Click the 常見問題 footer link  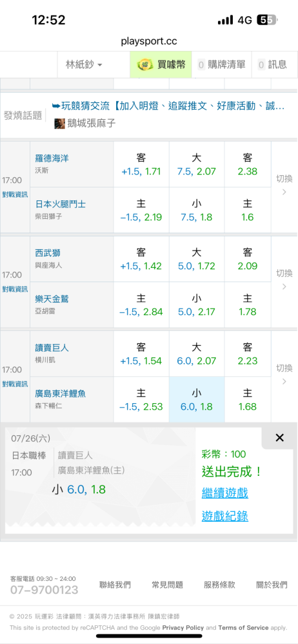tap(168, 585)
